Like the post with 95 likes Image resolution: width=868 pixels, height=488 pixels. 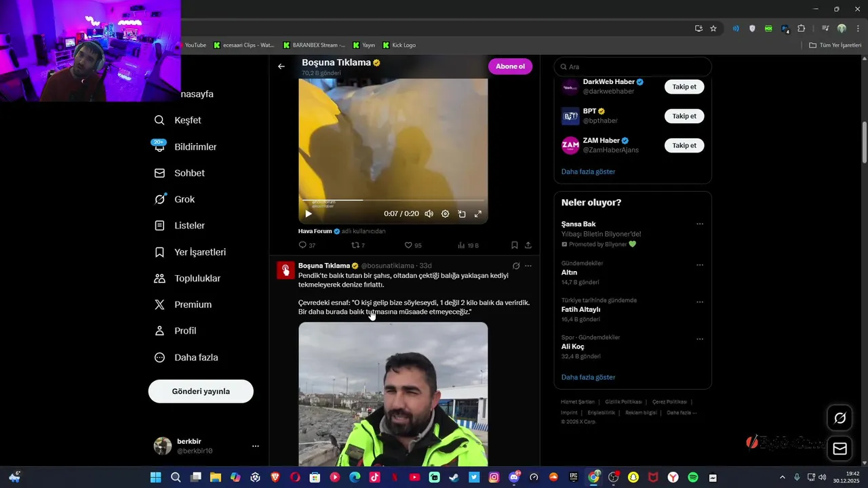pos(413,245)
